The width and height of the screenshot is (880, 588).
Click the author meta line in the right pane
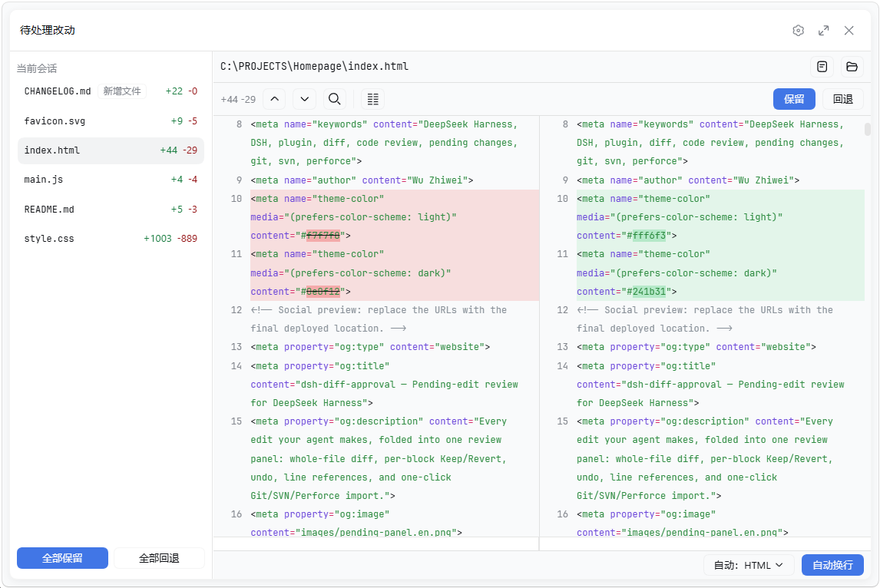coord(688,180)
